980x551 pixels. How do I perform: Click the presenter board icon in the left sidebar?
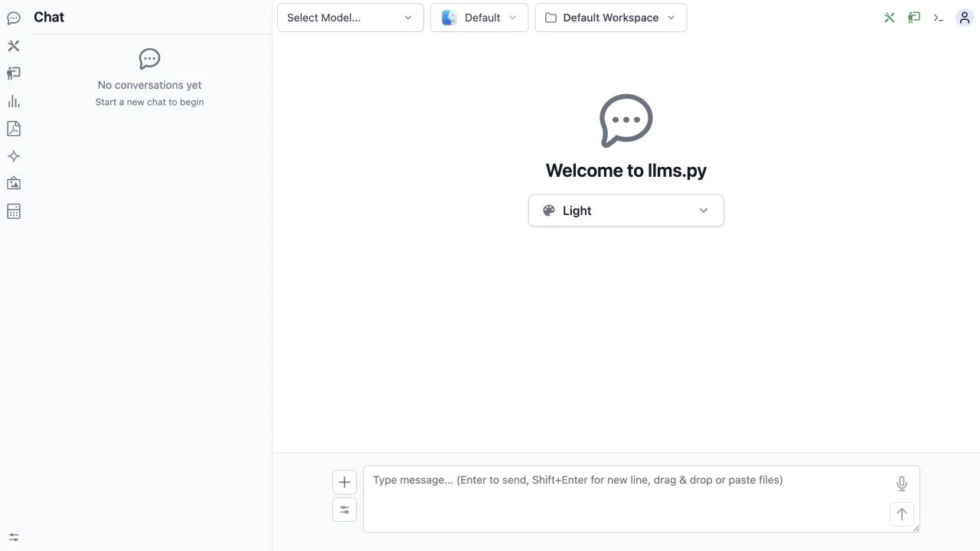tap(14, 73)
